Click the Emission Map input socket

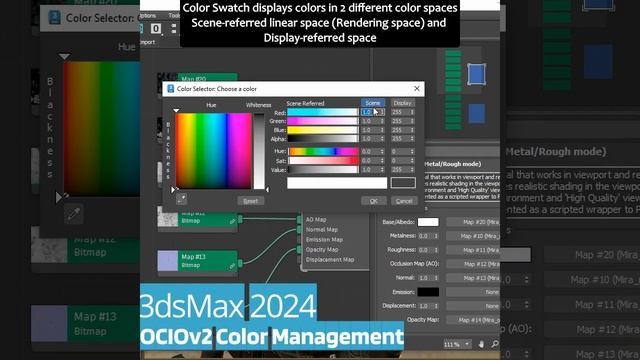299,240
